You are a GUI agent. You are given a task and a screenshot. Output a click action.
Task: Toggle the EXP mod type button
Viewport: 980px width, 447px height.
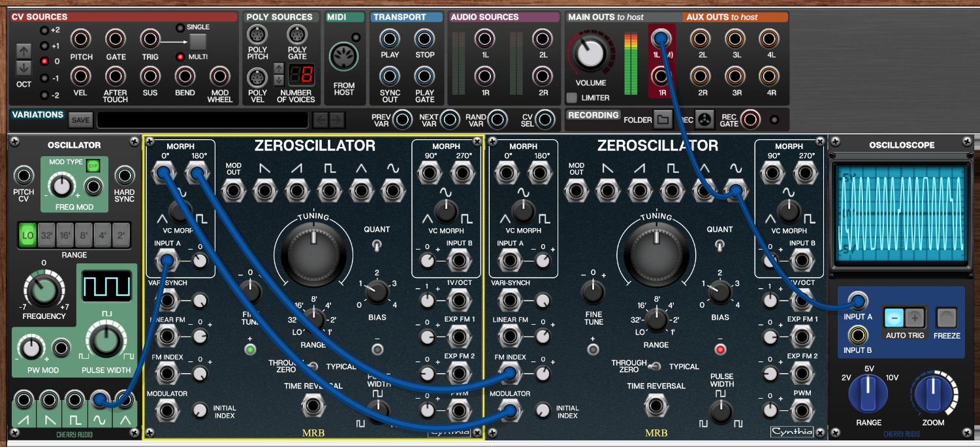(x=93, y=165)
